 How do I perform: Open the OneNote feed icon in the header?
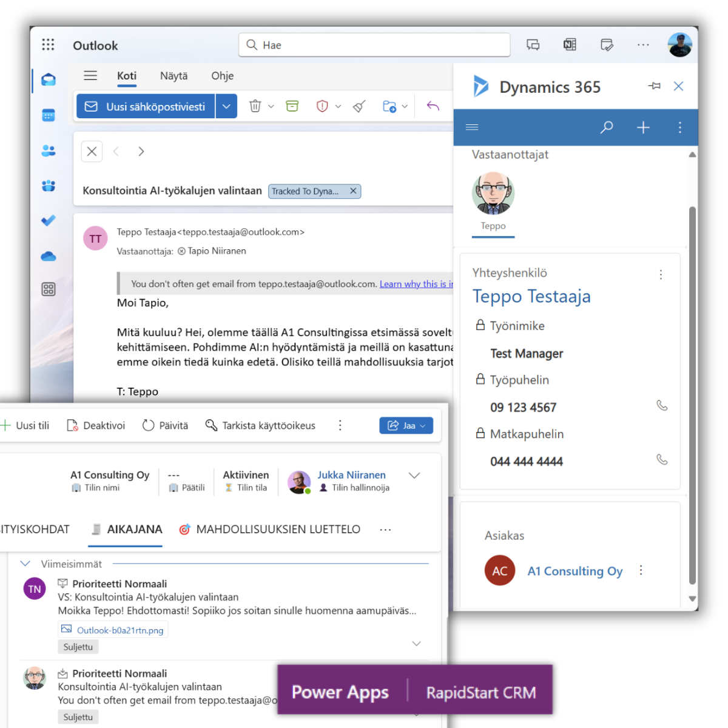569,44
